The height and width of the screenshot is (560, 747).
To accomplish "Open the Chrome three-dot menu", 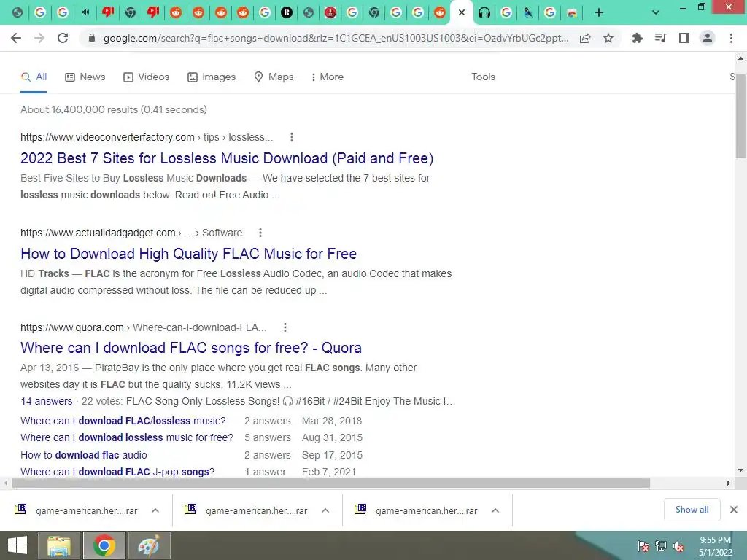I will (x=731, y=38).
